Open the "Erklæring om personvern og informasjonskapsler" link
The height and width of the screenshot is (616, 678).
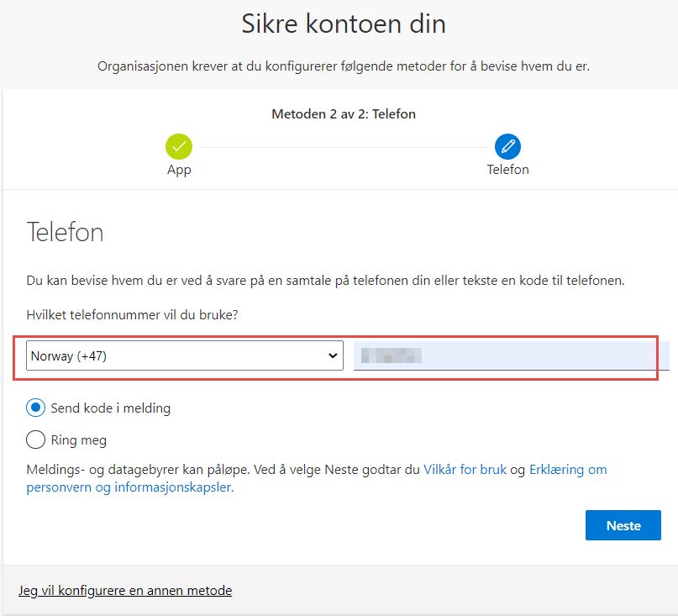pyautogui.click(x=567, y=470)
